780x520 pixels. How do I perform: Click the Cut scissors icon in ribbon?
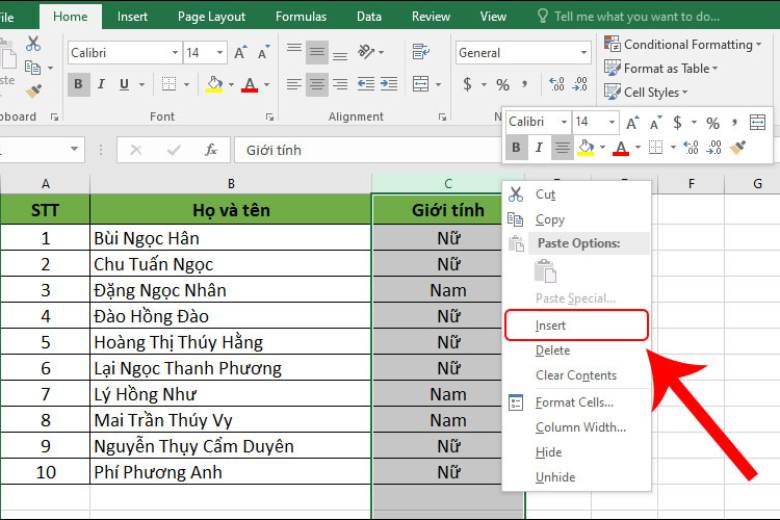(x=33, y=44)
